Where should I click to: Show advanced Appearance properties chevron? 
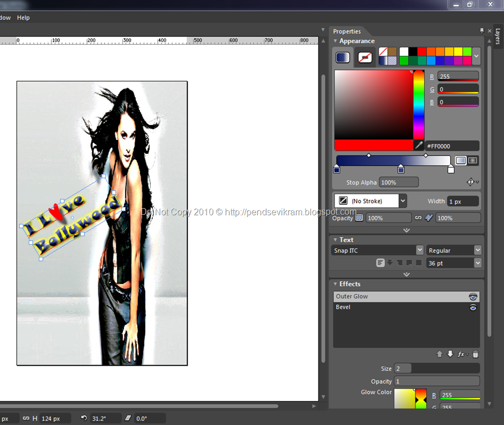407,230
